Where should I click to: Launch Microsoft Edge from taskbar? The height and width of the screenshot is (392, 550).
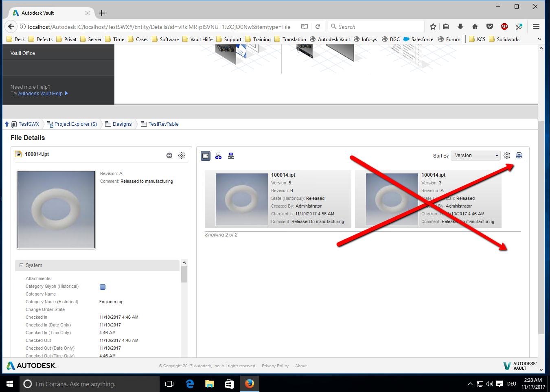[x=190, y=384]
